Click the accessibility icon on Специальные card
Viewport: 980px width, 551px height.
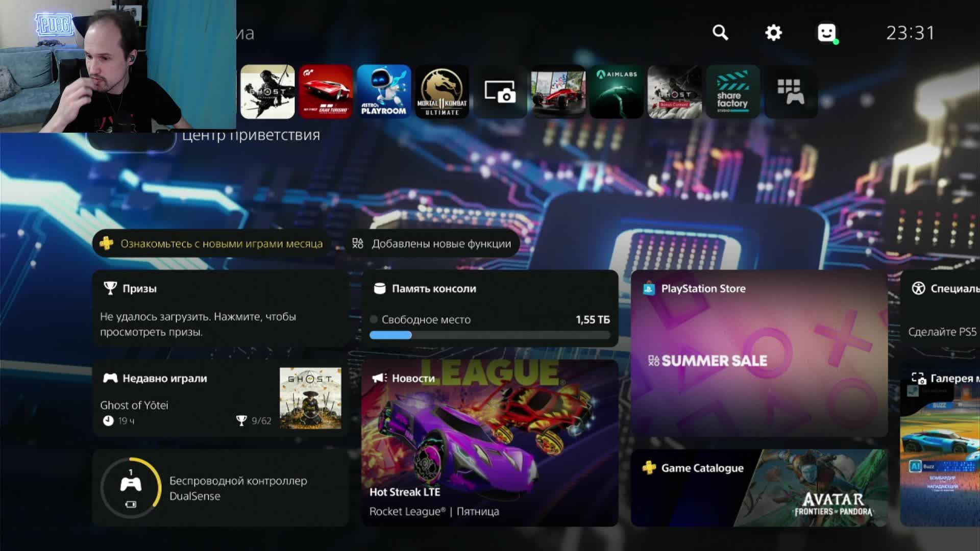tap(918, 288)
